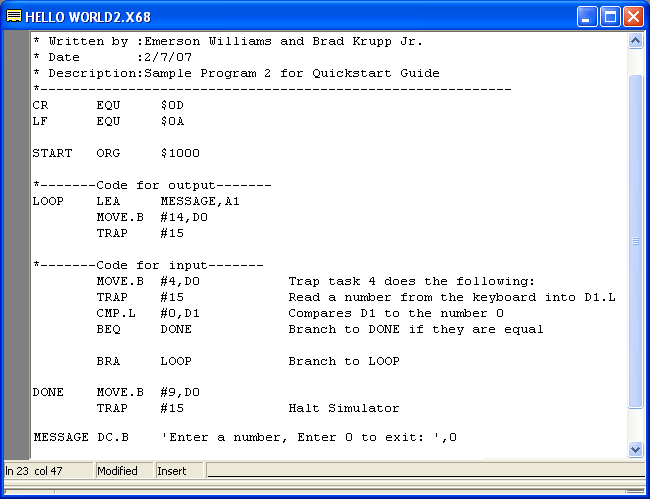This screenshot has height=499, width=650.
Task: Click the vertical scrollbar thumb
Action: [x=635, y=240]
